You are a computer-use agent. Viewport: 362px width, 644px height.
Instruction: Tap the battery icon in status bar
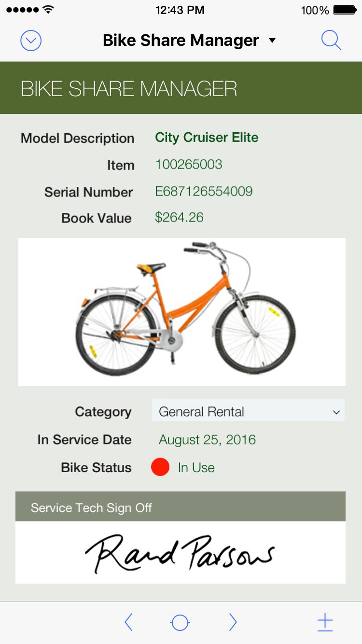click(x=345, y=10)
